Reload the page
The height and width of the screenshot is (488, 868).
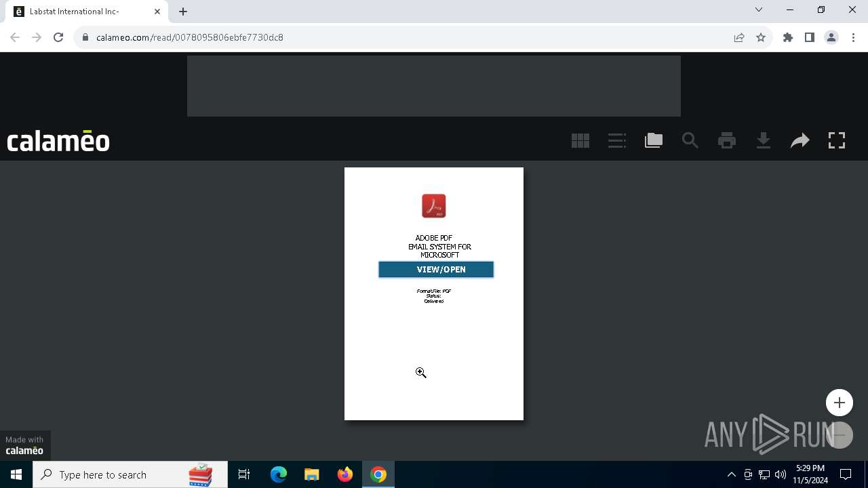coord(58,37)
